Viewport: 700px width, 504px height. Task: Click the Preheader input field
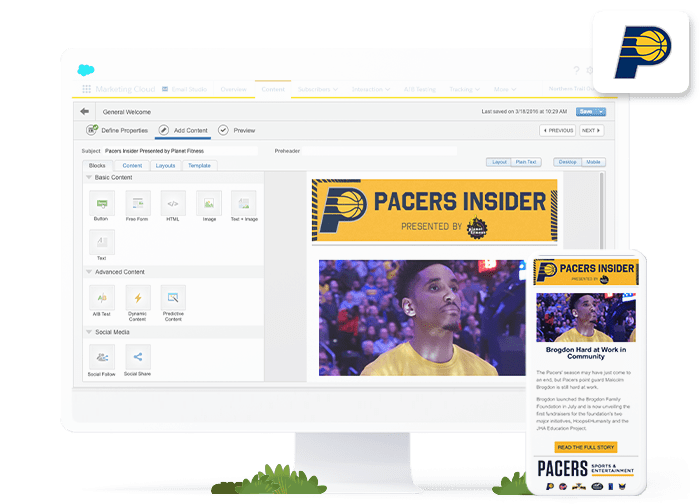point(379,151)
